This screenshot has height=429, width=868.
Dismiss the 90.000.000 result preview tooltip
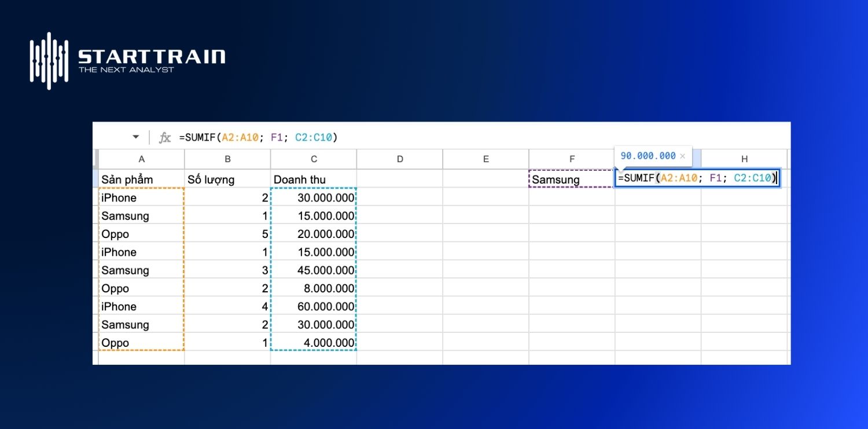point(683,156)
